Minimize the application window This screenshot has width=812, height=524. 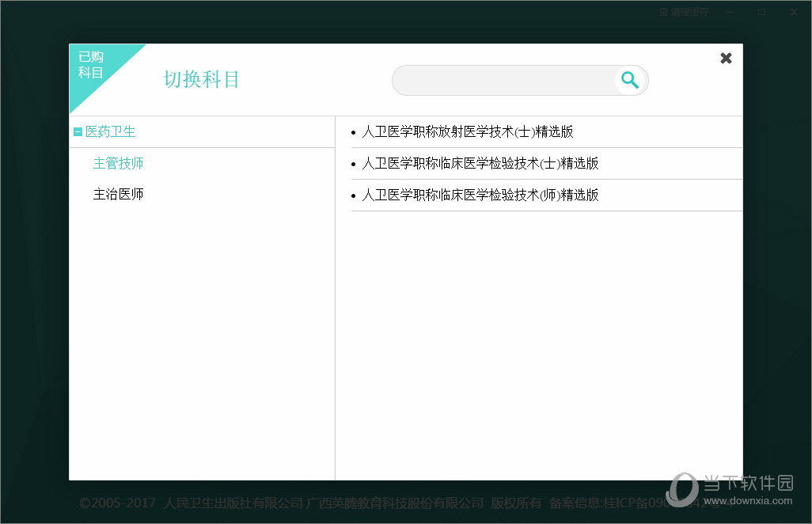coord(730,12)
